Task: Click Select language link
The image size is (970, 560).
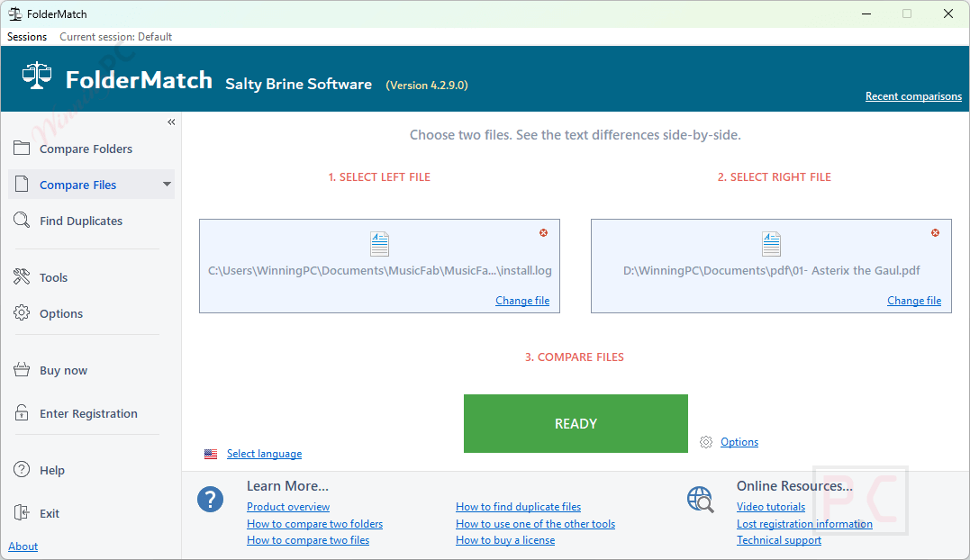Action: [x=264, y=454]
